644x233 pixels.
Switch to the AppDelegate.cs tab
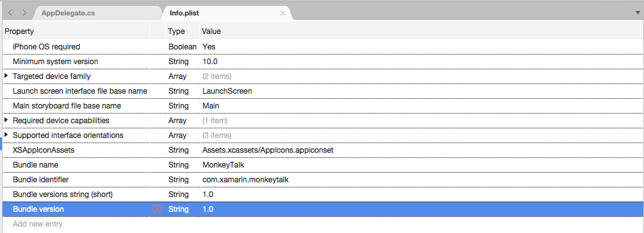click(x=68, y=13)
